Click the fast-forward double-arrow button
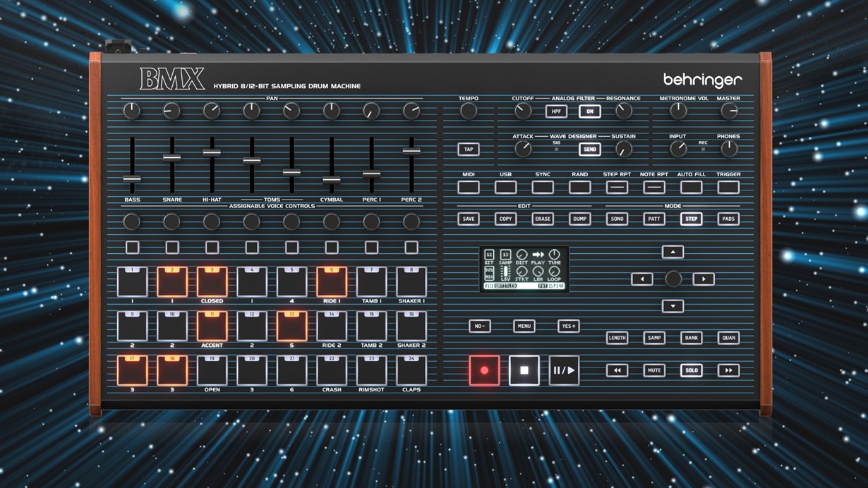This screenshot has width=868, height=488. click(x=728, y=370)
